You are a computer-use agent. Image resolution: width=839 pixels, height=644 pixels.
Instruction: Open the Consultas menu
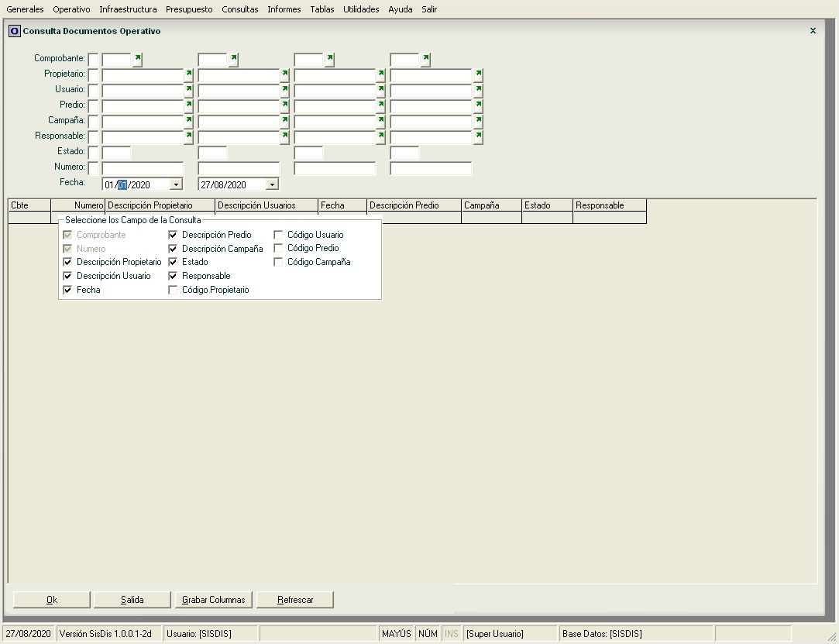[x=239, y=9]
